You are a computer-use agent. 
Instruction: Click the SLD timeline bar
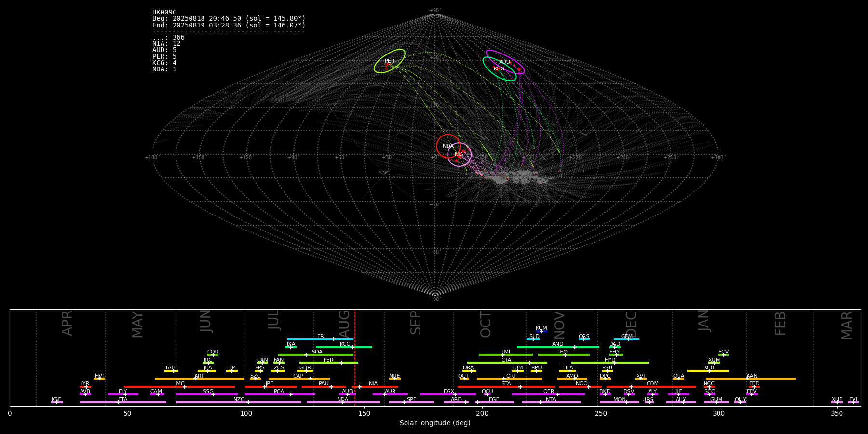[533, 339]
